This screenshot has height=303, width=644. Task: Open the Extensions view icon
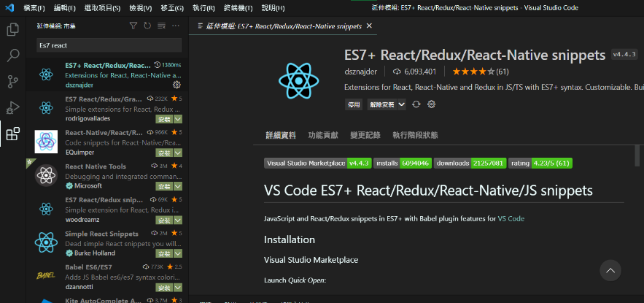(12, 134)
